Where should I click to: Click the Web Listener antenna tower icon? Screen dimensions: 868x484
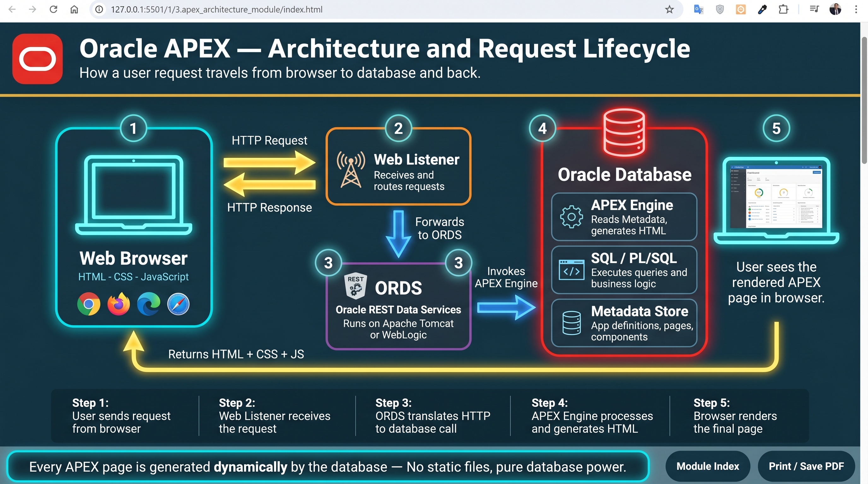tap(351, 169)
